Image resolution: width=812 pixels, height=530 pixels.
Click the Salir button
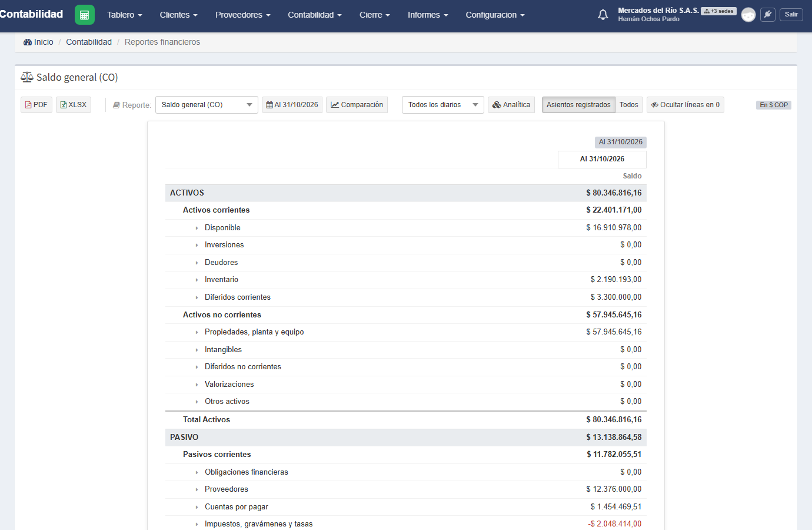[791, 14]
